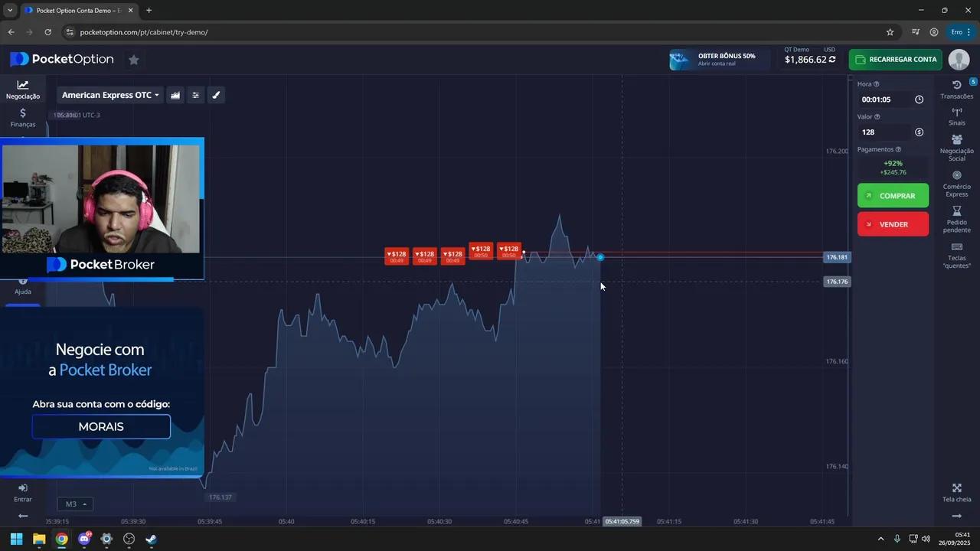Image resolution: width=980 pixels, height=551 pixels.
Task: Select the drawing tools brush icon
Action: point(216,95)
